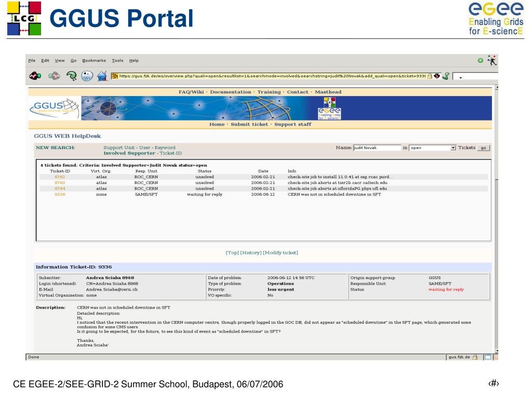The height and width of the screenshot is (399, 532).
Task: Search by the Support Unit link
Action: pos(119,148)
